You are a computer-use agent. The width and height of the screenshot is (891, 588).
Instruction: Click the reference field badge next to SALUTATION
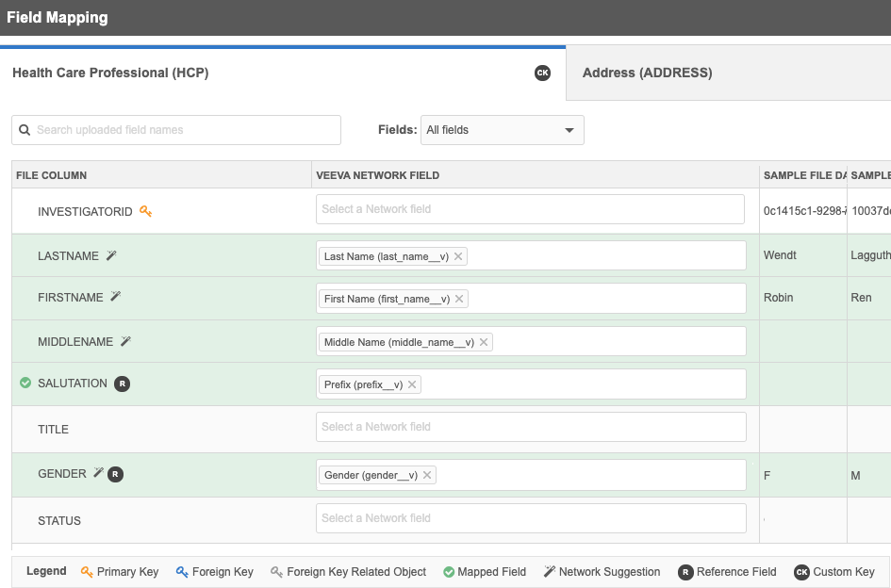tap(122, 384)
